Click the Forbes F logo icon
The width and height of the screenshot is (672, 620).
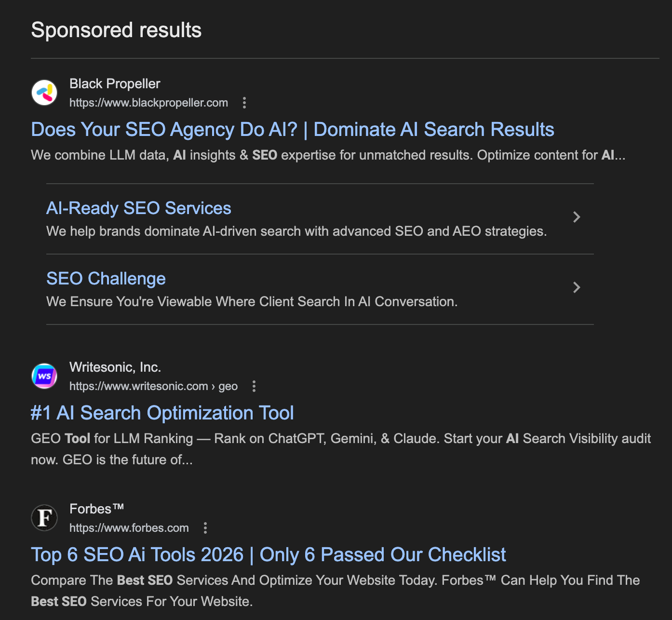coord(44,517)
